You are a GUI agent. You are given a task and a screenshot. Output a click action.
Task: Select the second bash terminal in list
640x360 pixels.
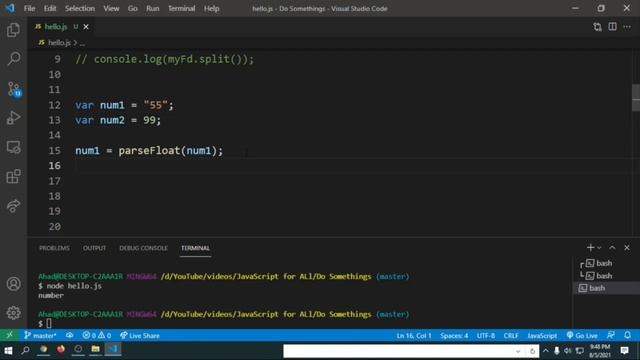coord(604,276)
